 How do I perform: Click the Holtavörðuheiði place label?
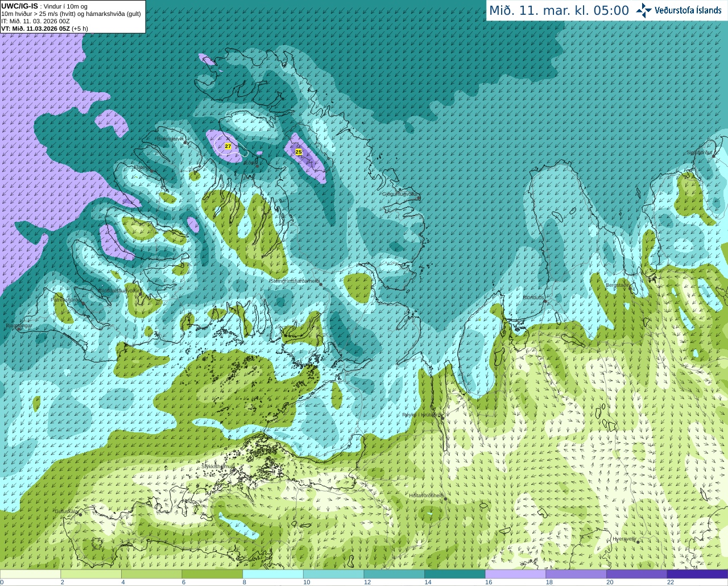[426, 496]
